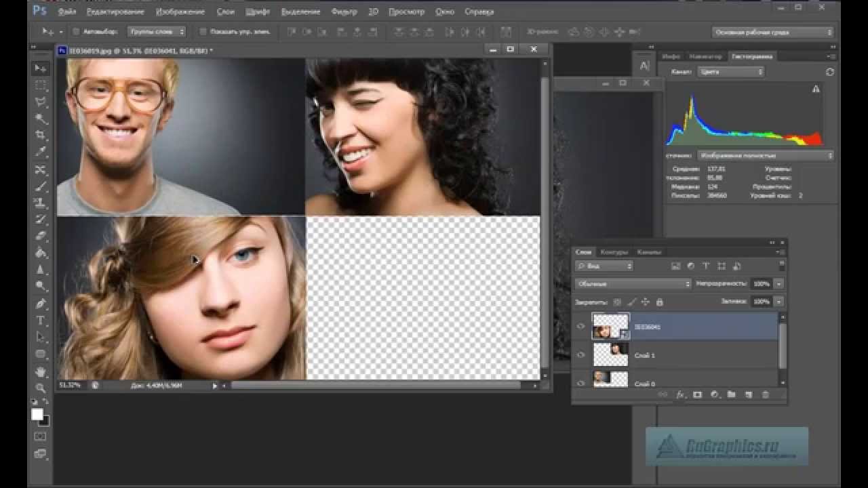This screenshot has height=488, width=868.
Task: Click the foreground color swatch
Action: pyautogui.click(x=37, y=414)
